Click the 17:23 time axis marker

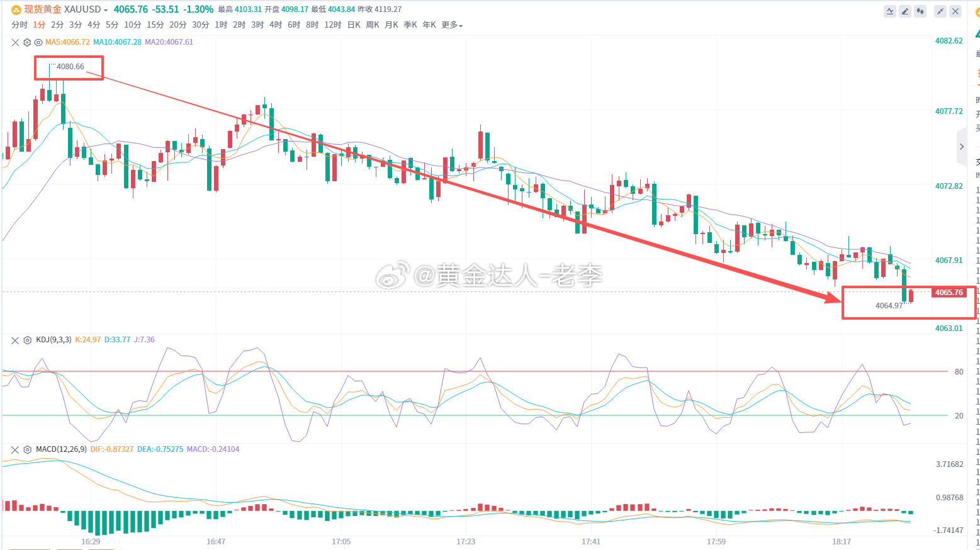tap(466, 541)
